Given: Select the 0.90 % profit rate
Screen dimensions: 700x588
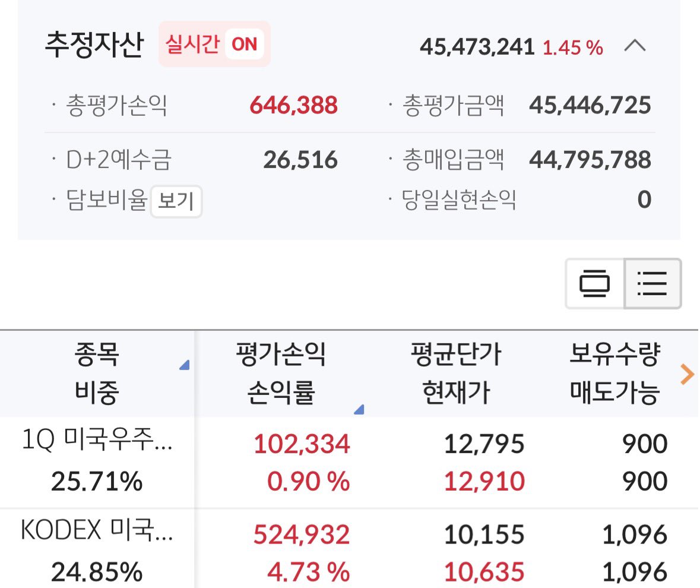Looking at the screenshot, I should (x=309, y=481).
